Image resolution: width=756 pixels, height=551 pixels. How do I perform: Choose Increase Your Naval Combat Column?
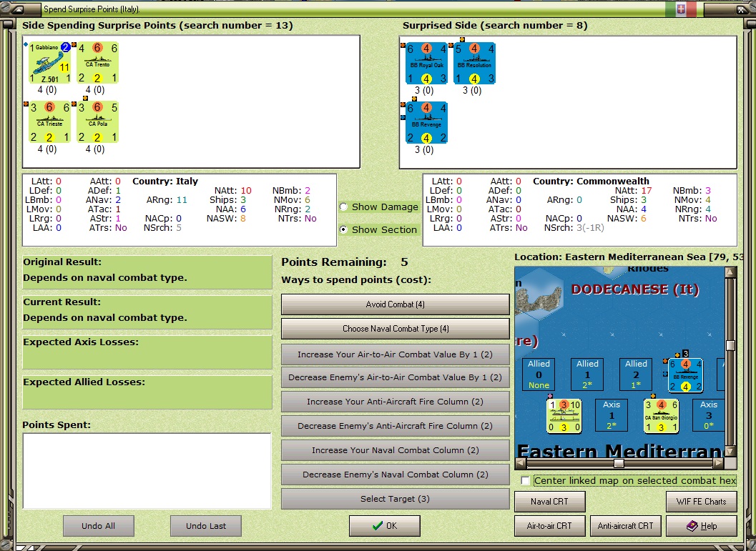coord(396,450)
